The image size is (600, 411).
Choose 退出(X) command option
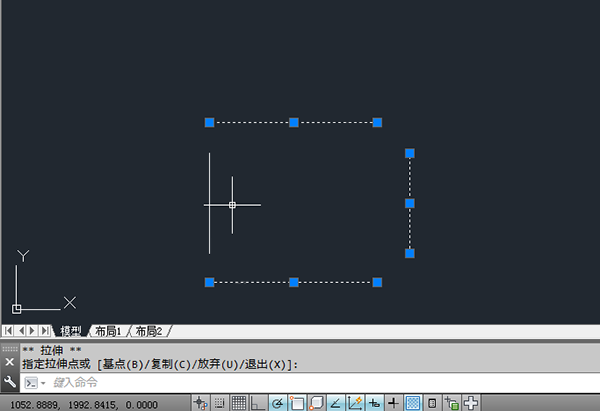[265, 364]
